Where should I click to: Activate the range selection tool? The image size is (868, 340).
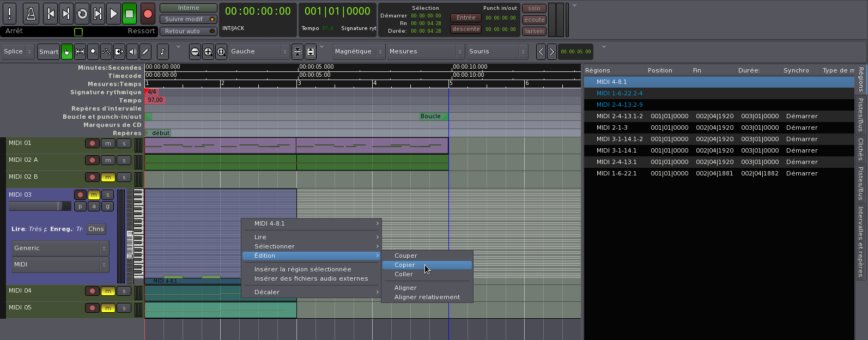(80, 52)
